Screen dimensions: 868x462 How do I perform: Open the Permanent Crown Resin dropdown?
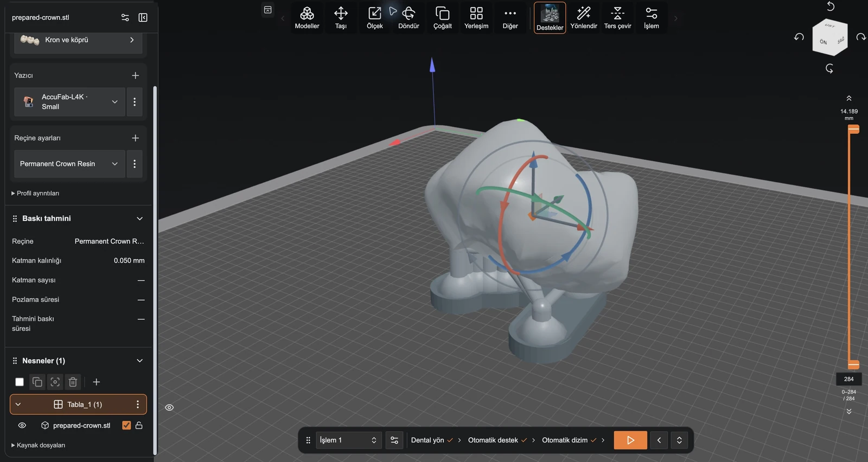(x=69, y=164)
